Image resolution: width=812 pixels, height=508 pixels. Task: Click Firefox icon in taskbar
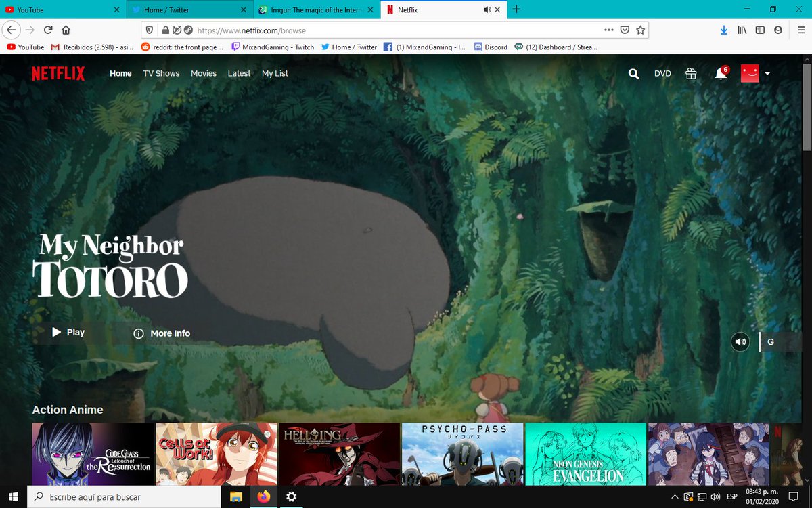pyautogui.click(x=264, y=497)
